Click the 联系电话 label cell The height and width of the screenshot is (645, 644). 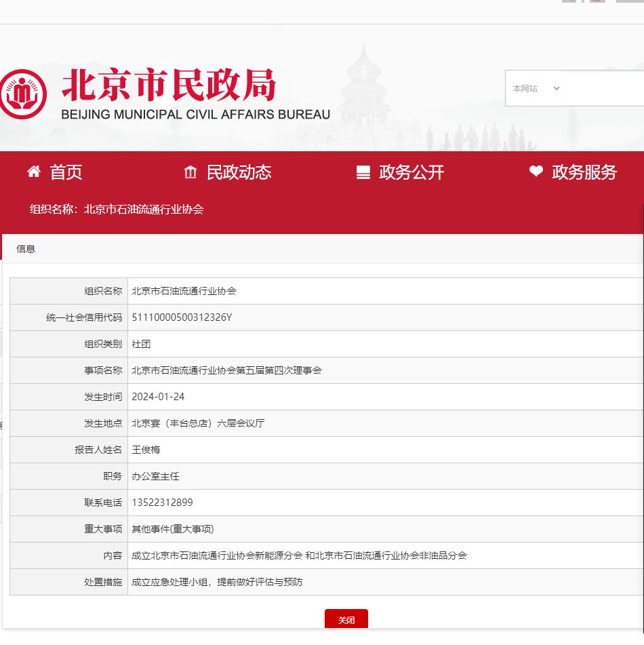(68, 503)
